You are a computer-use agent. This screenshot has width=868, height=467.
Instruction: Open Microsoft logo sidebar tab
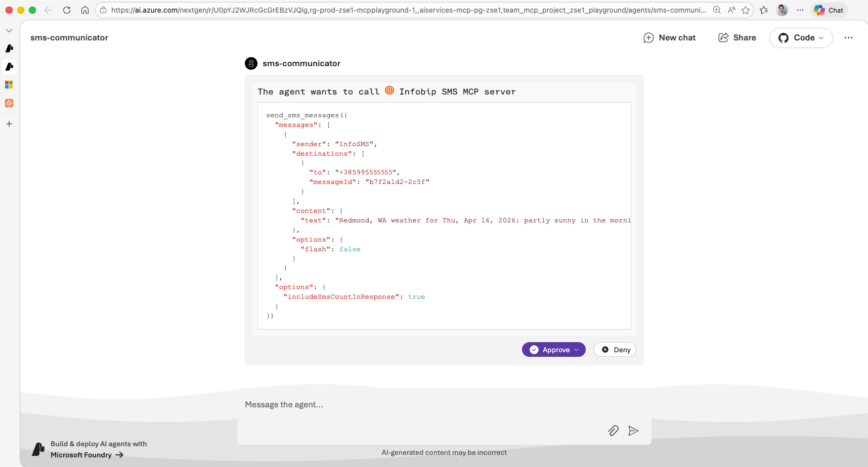(x=9, y=85)
